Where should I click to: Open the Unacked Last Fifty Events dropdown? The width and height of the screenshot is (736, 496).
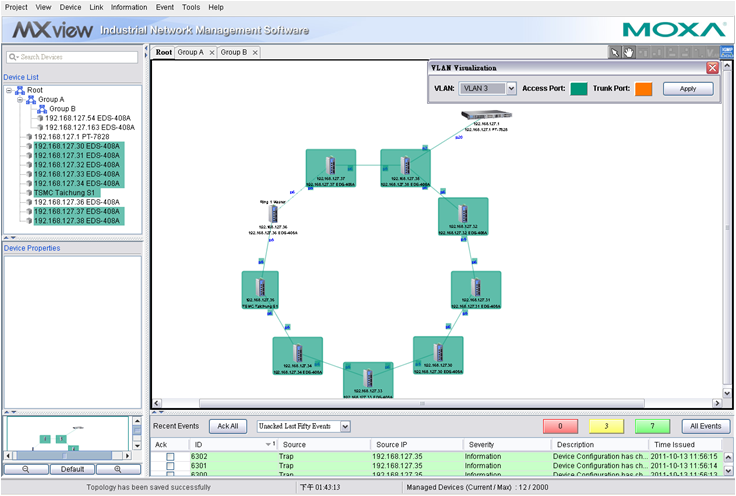click(x=345, y=427)
